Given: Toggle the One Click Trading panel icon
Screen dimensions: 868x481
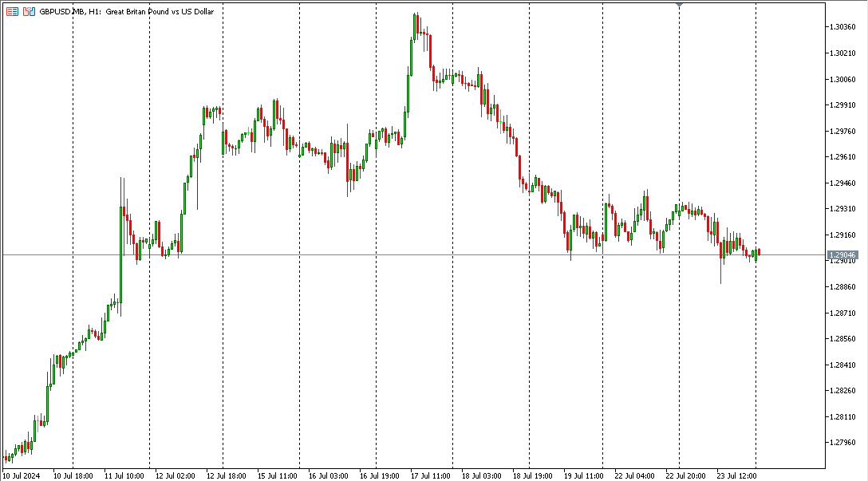Looking at the screenshot, I should (x=29, y=11).
